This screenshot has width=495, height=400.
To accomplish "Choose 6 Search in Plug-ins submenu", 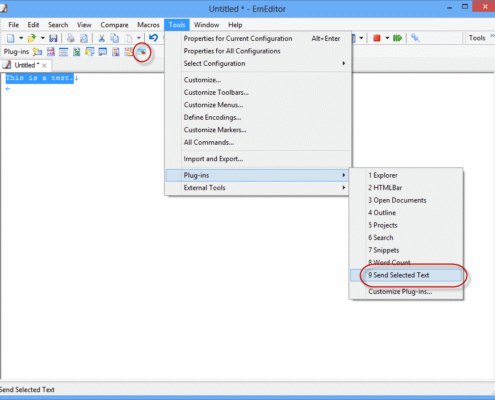I will [x=406, y=238].
